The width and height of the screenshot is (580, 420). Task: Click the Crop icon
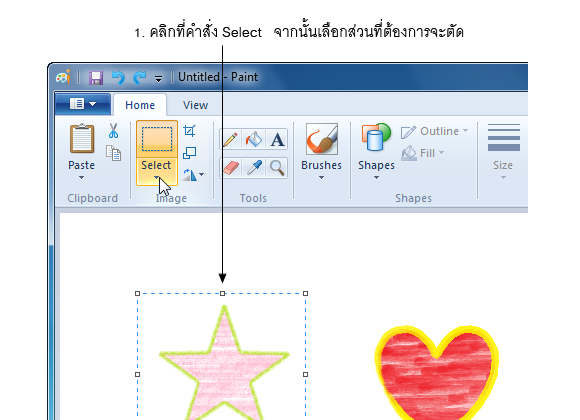189,131
